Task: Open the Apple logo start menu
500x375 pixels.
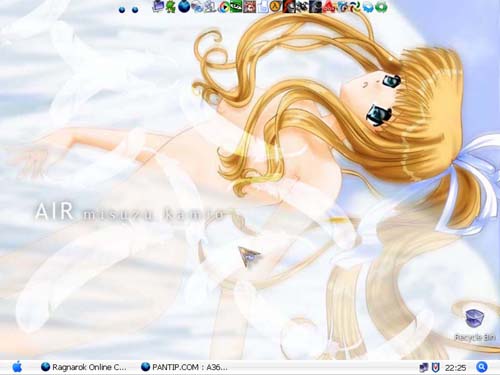Action: 17,367
